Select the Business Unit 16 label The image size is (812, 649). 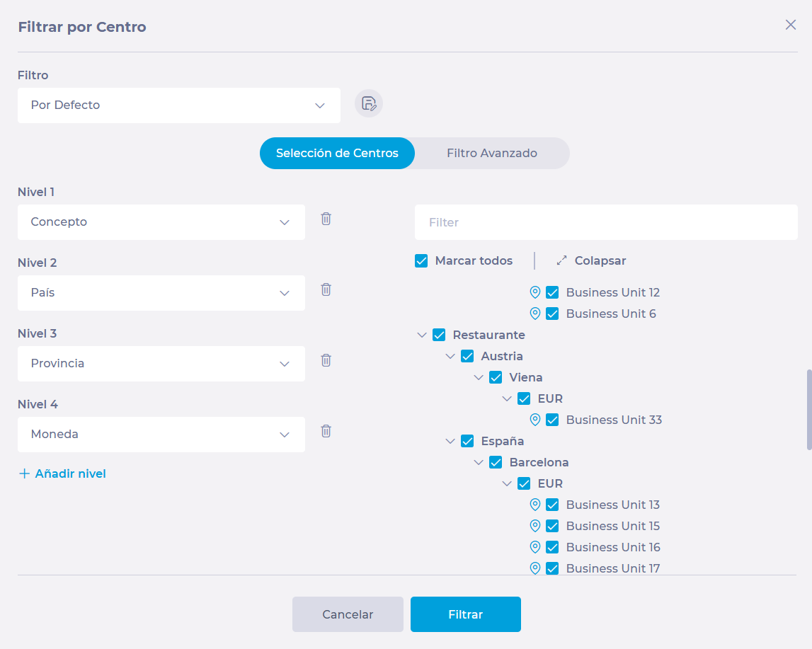click(613, 547)
